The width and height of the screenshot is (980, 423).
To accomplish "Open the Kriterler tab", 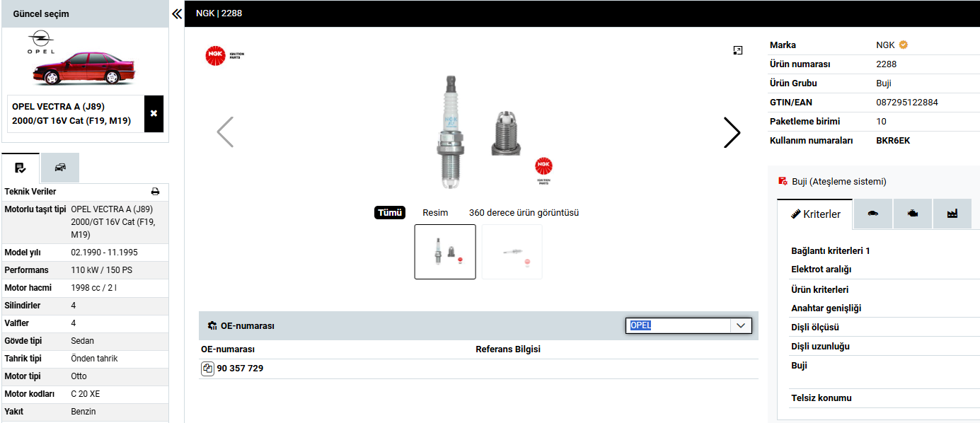I will 815,214.
